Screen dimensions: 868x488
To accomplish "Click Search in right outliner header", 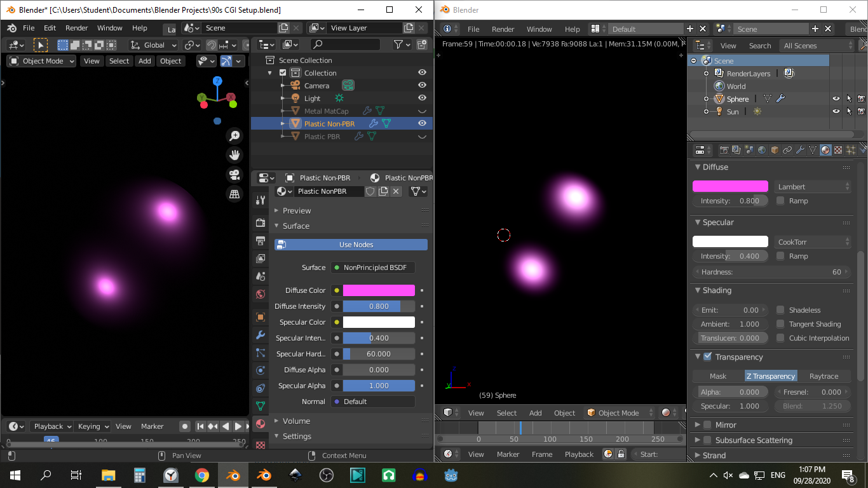I will pyautogui.click(x=760, y=46).
